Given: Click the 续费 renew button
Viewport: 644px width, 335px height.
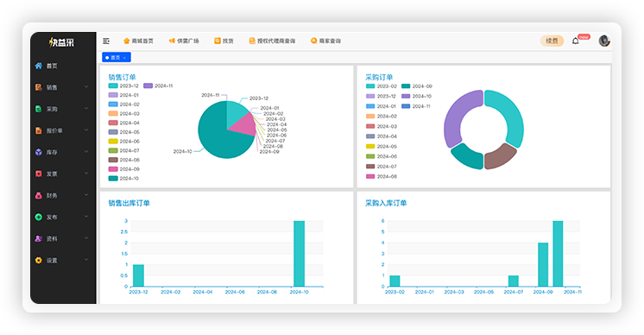Looking at the screenshot, I should (552, 41).
